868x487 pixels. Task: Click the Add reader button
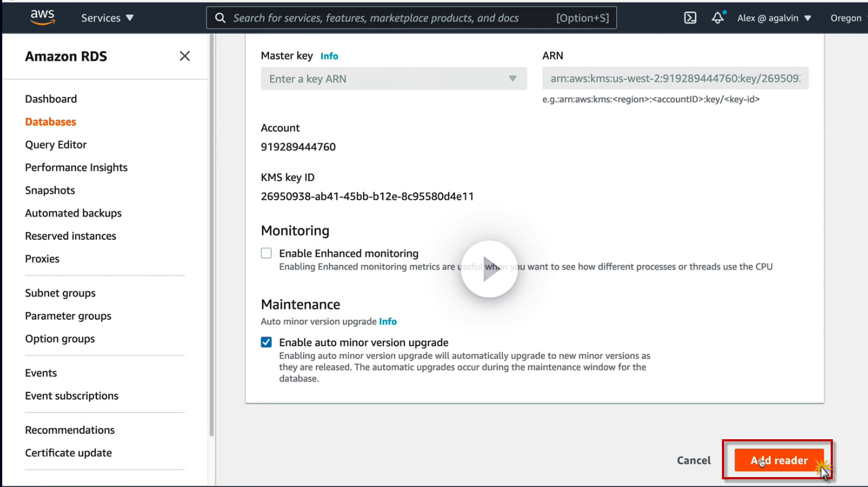coord(779,460)
